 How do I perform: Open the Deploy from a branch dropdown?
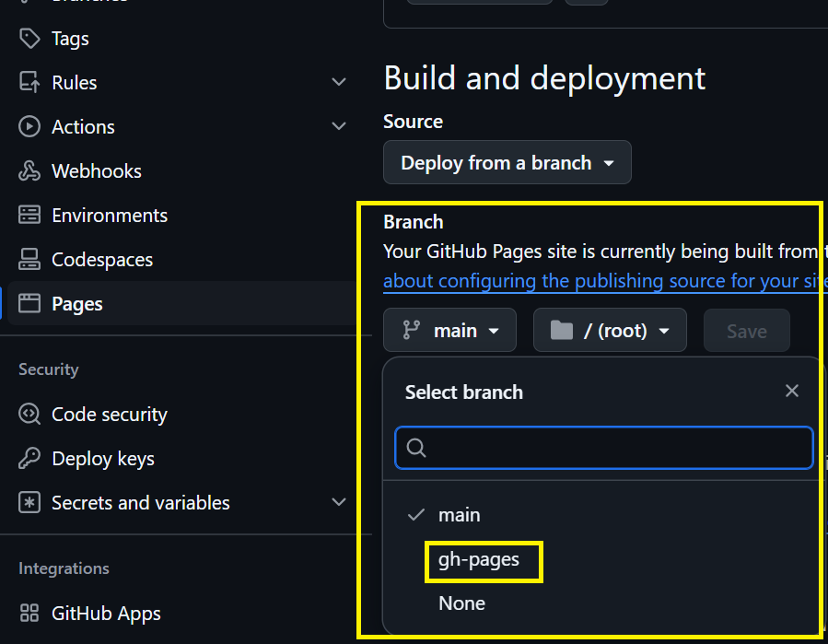coord(507,163)
